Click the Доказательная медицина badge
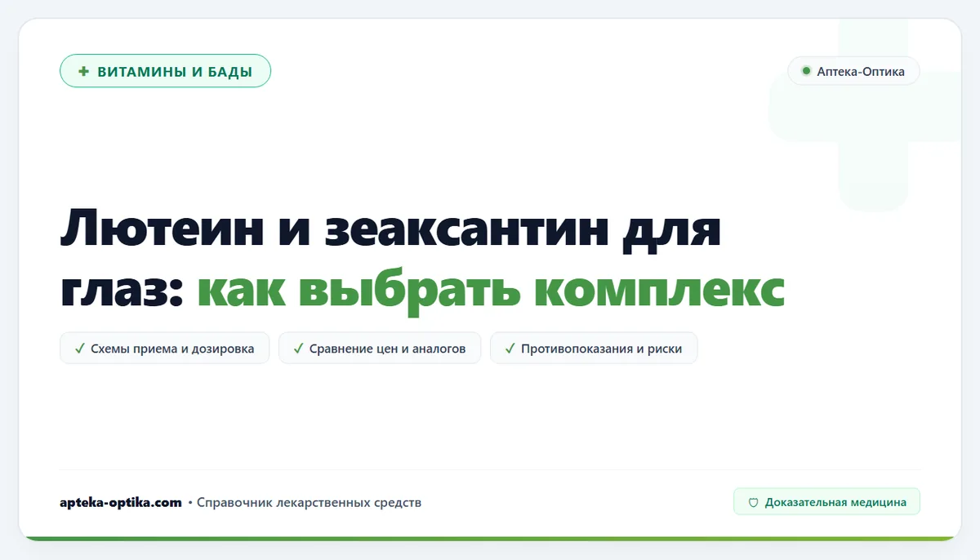 [x=826, y=502]
